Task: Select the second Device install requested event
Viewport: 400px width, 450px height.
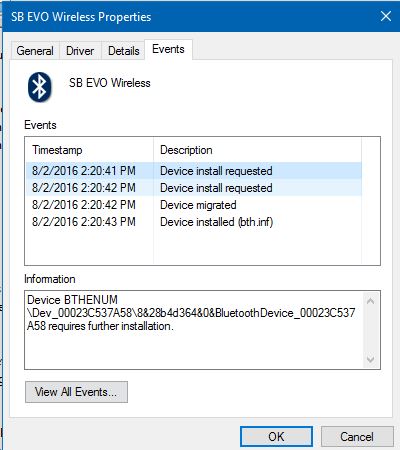Action: [x=194, y=188]
